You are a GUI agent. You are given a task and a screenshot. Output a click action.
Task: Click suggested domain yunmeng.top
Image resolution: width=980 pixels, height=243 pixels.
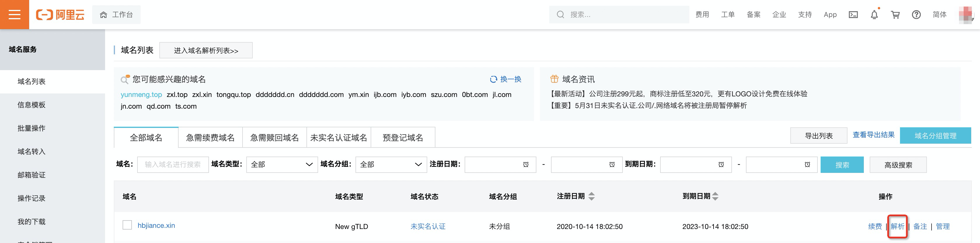[x=141, y=94]
